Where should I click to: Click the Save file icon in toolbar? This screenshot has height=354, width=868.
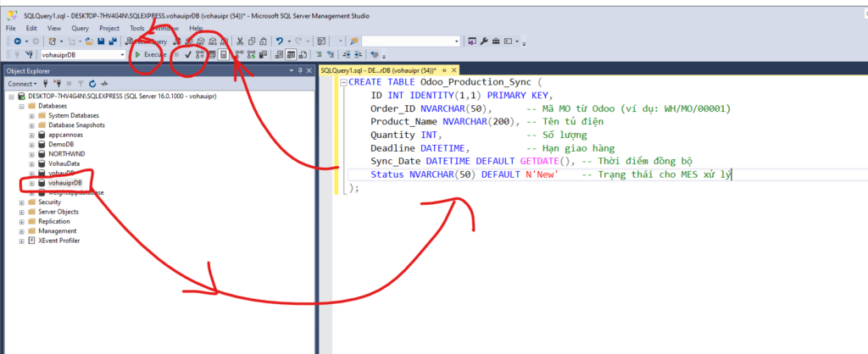click(100, 41)
